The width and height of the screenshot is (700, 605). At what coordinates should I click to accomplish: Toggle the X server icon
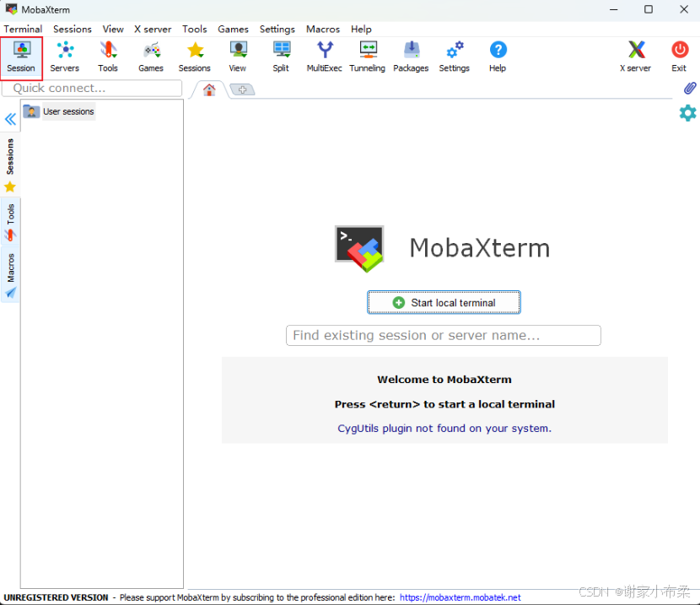click(636, 57)
